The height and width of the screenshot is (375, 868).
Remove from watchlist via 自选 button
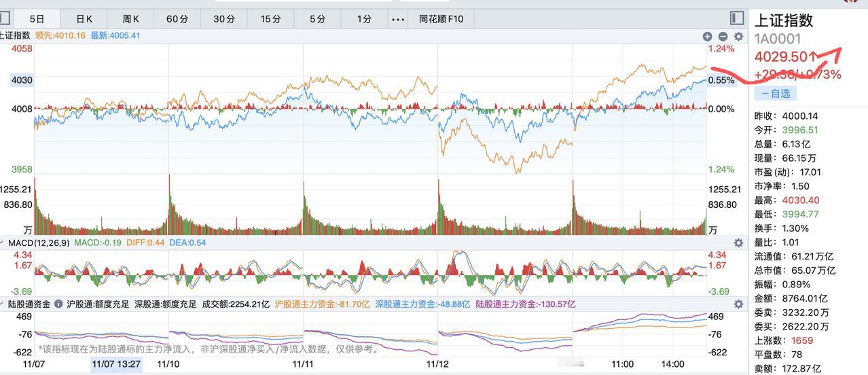click(x=776, y=93)
